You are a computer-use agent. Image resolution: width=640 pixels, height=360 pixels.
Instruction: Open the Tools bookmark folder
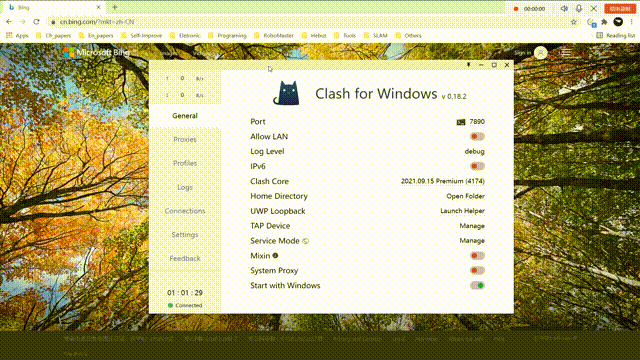(345, 36)
